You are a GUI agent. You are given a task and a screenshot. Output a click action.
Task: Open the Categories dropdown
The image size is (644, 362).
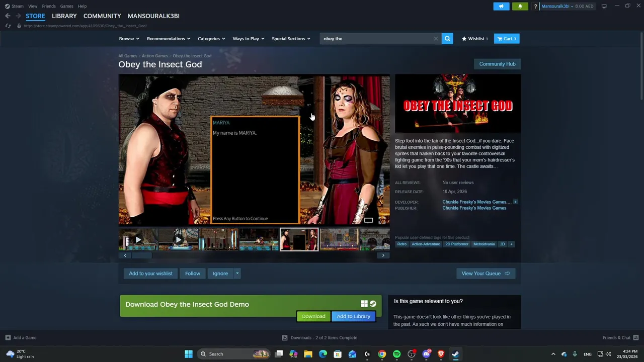pos(211,39)
